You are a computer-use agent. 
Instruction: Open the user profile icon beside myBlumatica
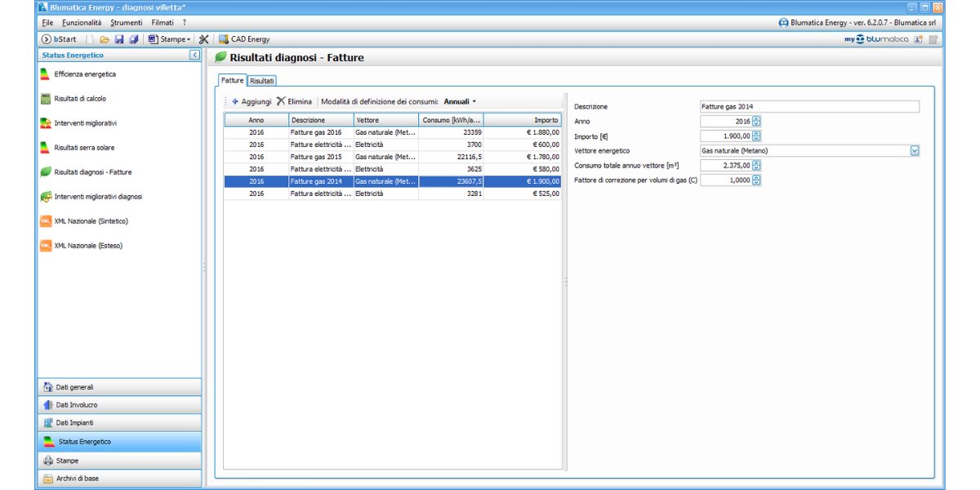pyautogui.click(x=918, y=39)
